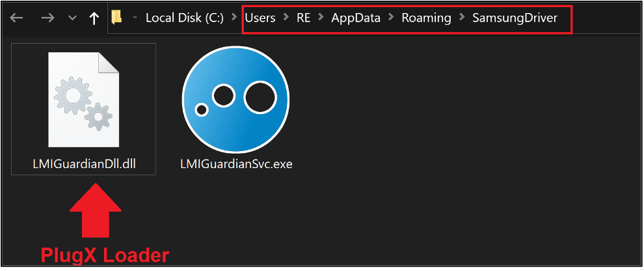Expand the chevron after RE

click(x=321, y=18)
